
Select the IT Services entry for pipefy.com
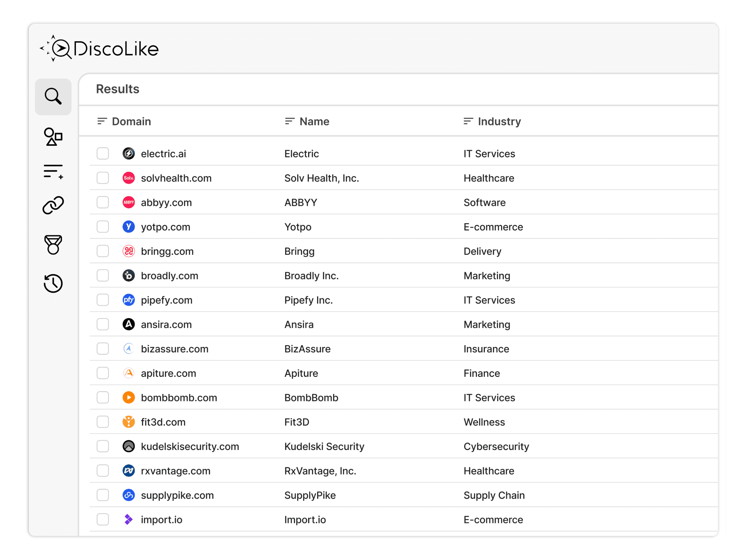coord(489,300)
